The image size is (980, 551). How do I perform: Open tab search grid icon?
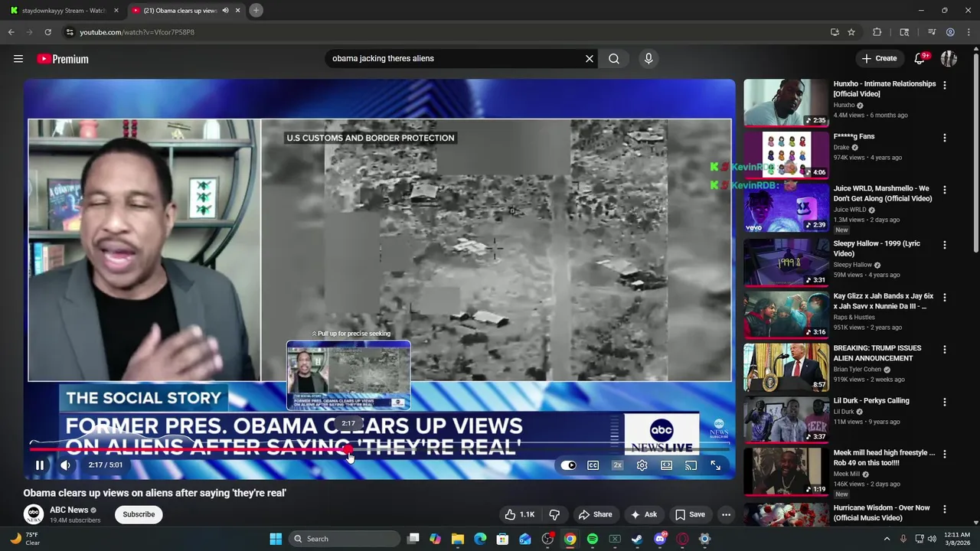click(x=904, y=32)
